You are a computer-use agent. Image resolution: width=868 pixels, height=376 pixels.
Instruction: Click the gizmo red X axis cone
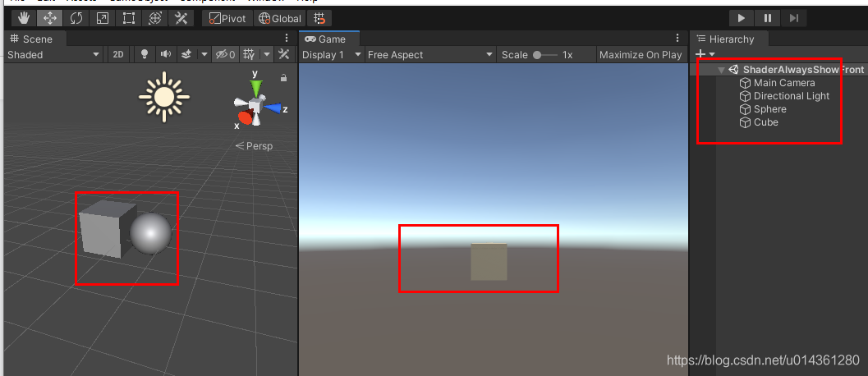(246, 117)
